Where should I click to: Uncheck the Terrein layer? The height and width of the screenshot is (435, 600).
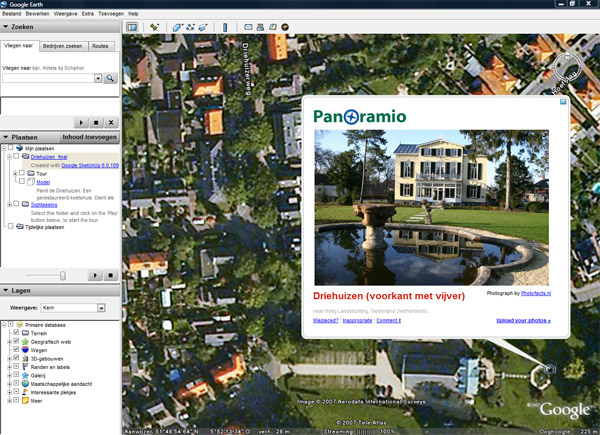coord(16,332)
